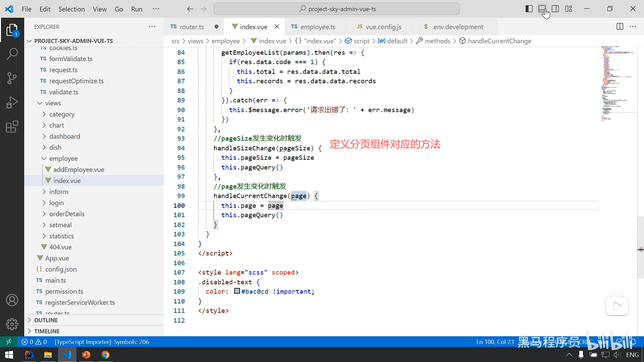Toggle the bottom panel visibility
644x362 pixels.
542,9
